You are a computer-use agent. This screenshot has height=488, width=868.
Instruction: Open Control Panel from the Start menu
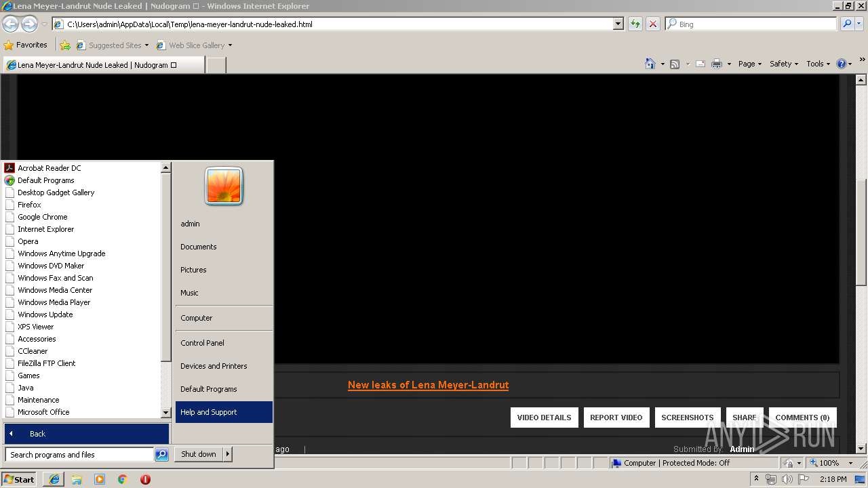202,343
